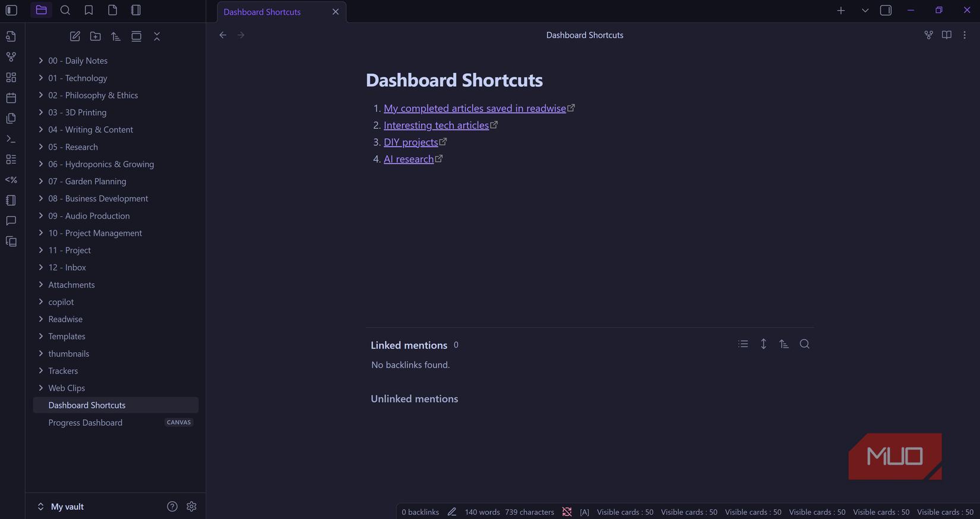Viewport: 980px width, 519px height.
Task: Collapse backlink results list icon
Action: coord(743,344)
